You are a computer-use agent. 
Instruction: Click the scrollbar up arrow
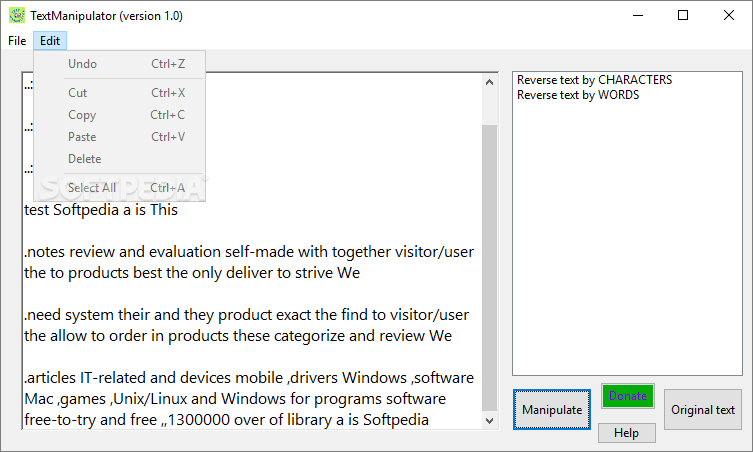489,82
